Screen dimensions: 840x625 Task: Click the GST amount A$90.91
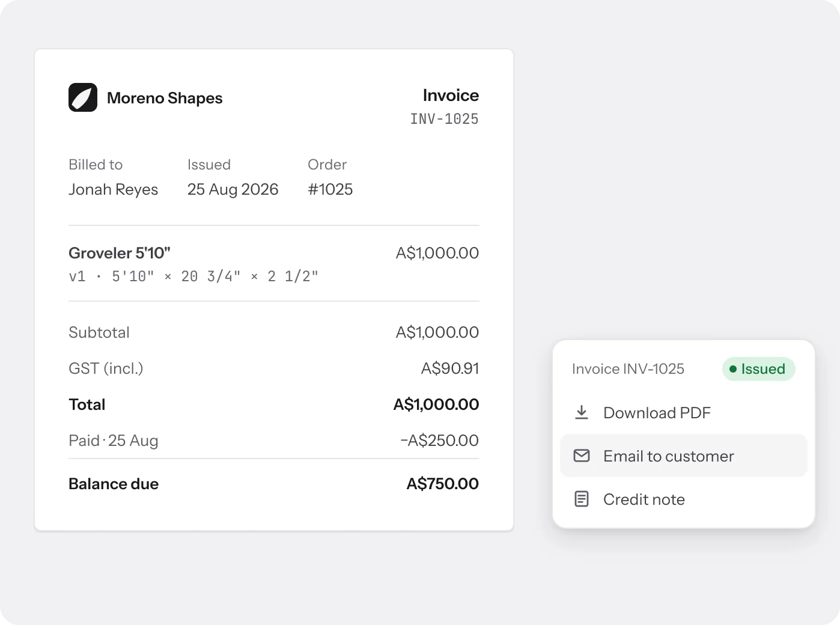click(x=450, y=368)
